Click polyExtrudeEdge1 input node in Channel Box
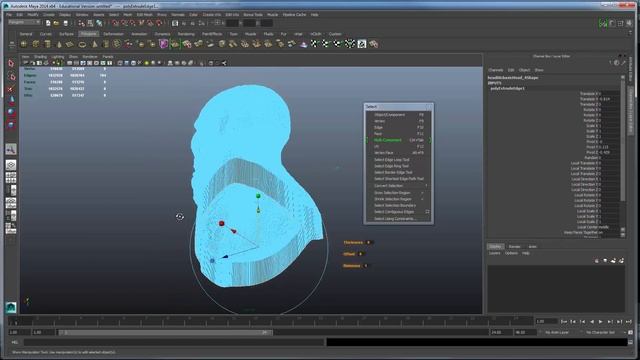The image size is (640, 360). pyautogui.click(x=508, y=88)
